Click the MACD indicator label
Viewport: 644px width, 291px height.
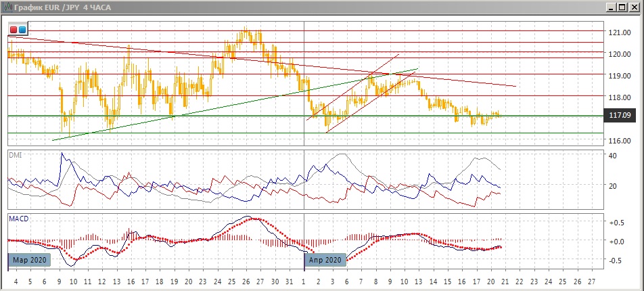(x=18, y=219)
